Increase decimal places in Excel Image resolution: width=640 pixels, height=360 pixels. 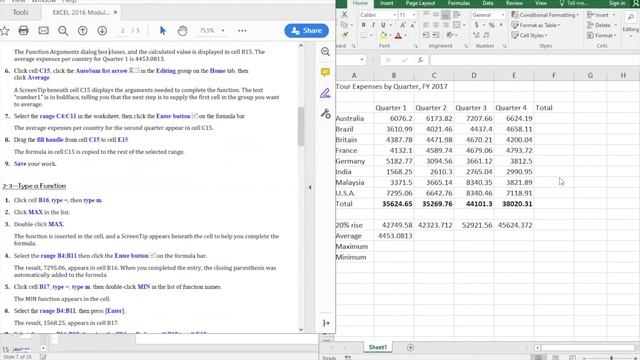click(x=476, y=35)
